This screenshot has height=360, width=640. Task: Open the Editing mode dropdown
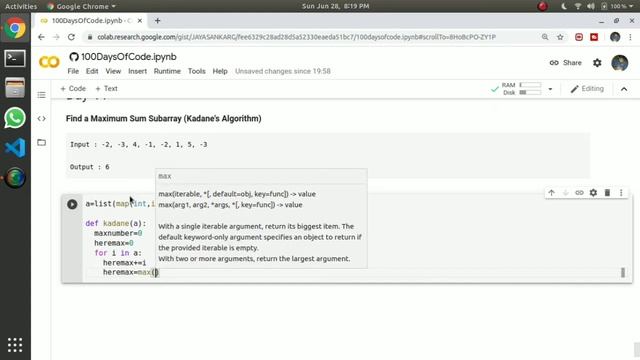(587, 89)
